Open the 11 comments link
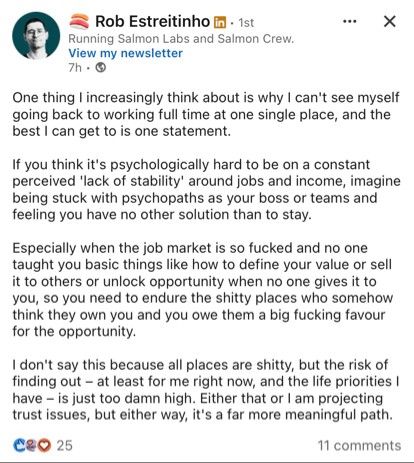Image resolution: width=414 pixels, height=463 pixels. click(359, 445)
